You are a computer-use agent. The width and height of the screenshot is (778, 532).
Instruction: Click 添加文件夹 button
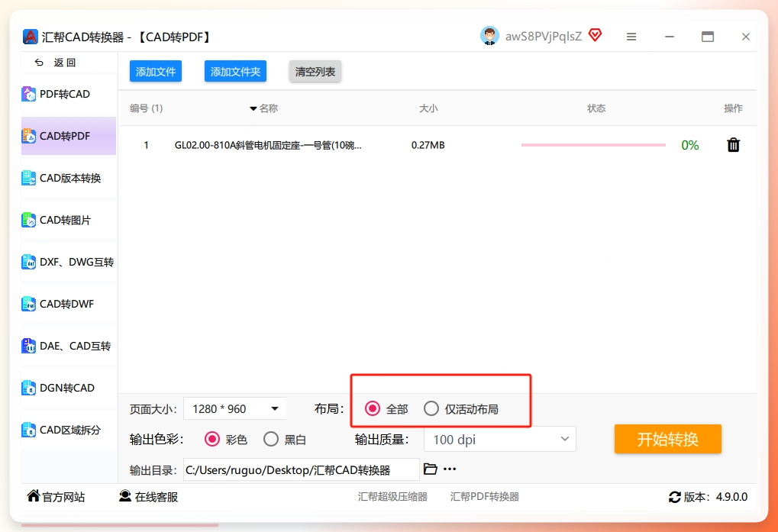235,72
